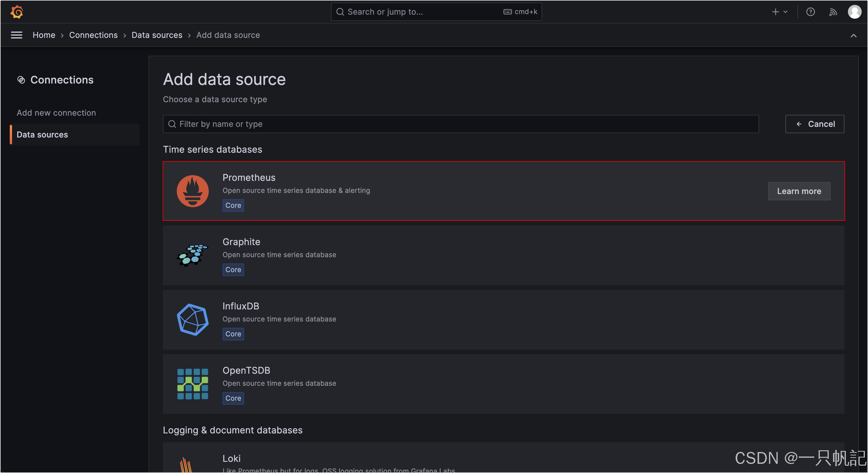This screenshot has width=868, height=473.
Task: Focus the Filter by name field
Action: click(460, 124)
